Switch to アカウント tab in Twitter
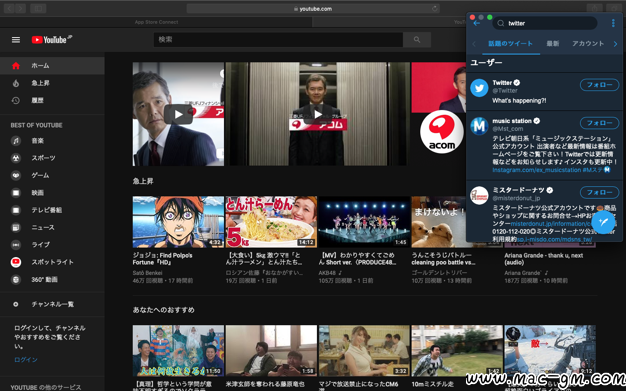The width and height of the screenshot is (626, 391). click(588, 44)
